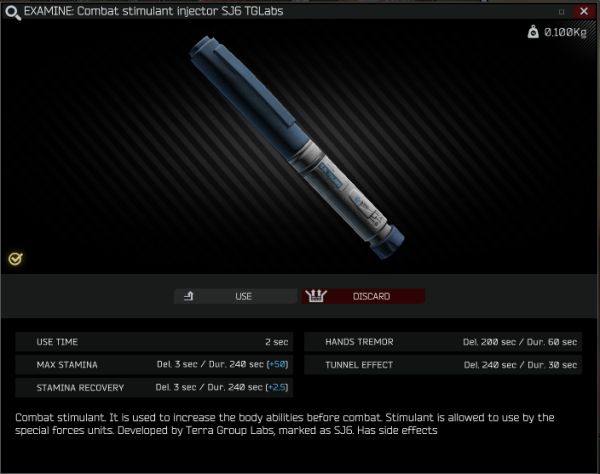Viewport: 600px width, 474px height.
Task: Select the TUNNEL EFFECT stat row
Action: point(443,365)
